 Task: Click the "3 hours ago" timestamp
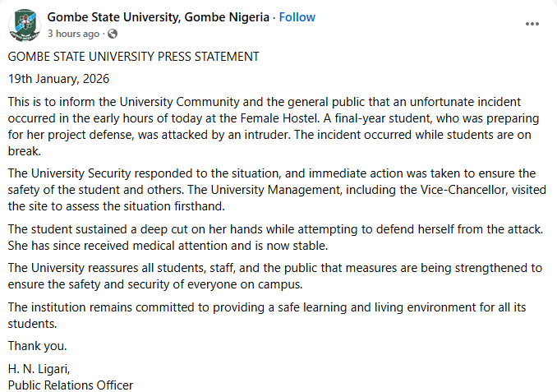click(73, 34)
